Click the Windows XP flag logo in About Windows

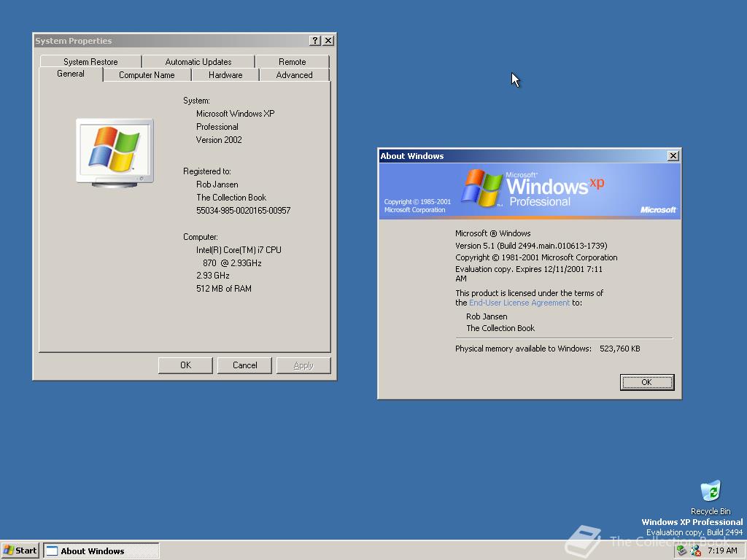481,187
